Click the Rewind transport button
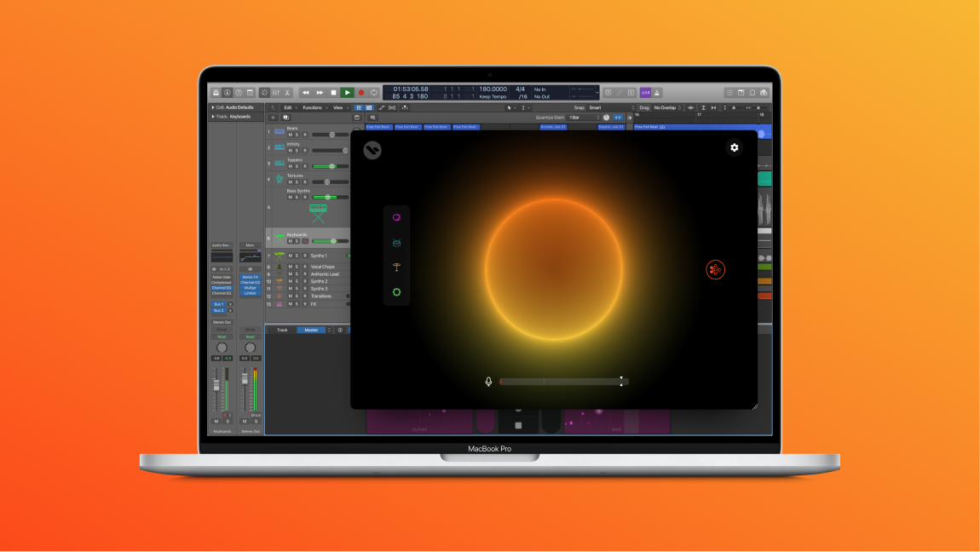This screenshot has height=552, width=980. [x=306, y=92]
